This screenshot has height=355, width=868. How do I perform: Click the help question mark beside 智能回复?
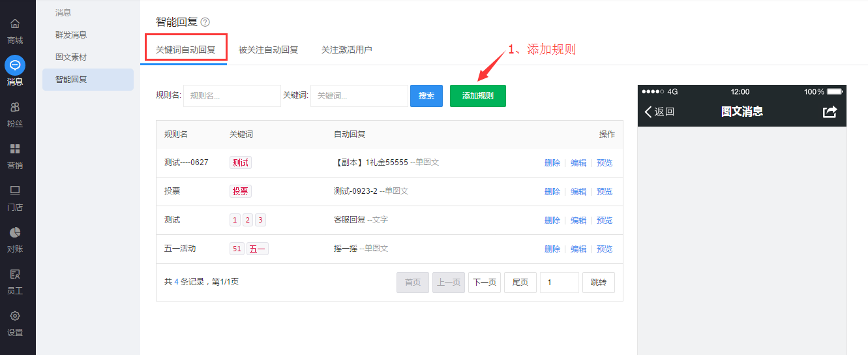point(205,22)
